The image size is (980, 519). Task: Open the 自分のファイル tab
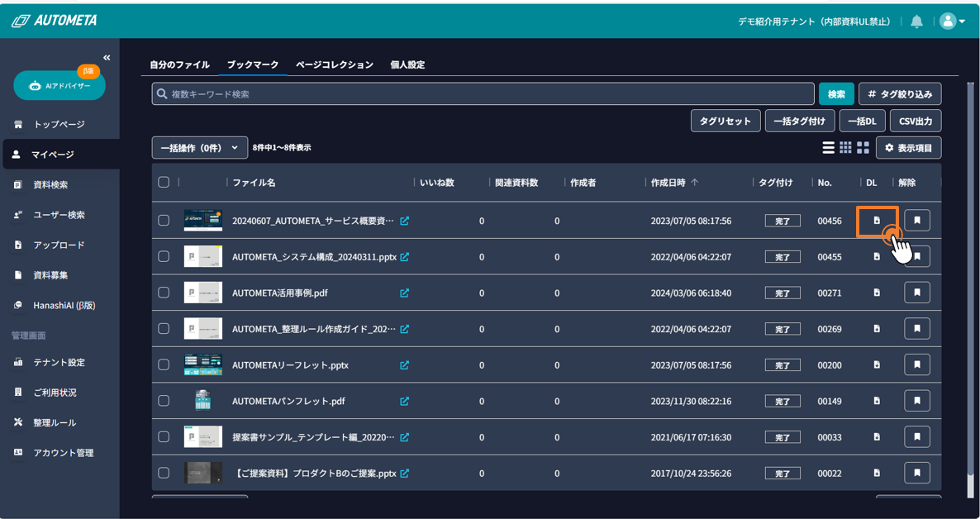tap(179, 64)
